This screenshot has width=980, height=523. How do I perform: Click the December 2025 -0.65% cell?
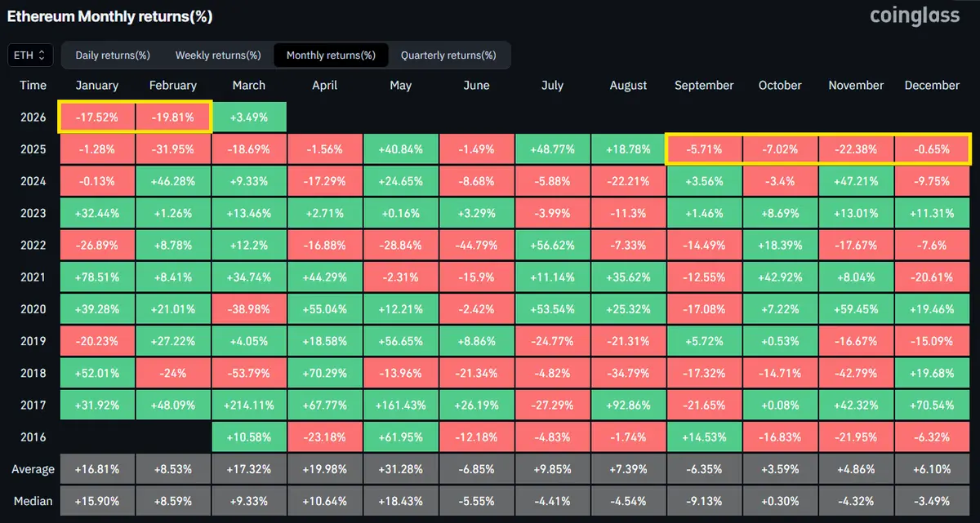(x=932, y=149)
